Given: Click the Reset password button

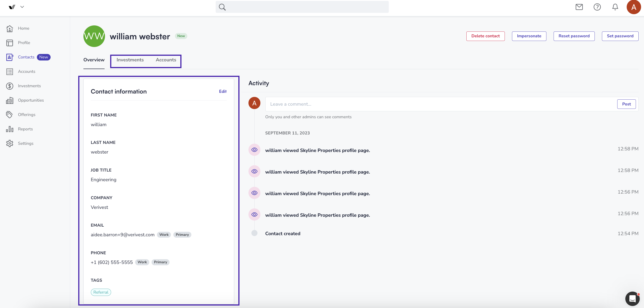Looking at the screenshot, I should [574, 36].
